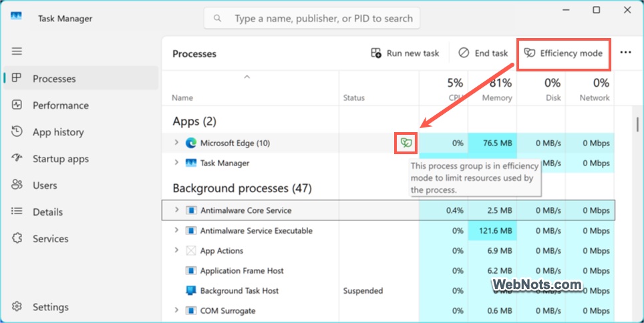The height and width of the screenshot is (323, 644).
Task: Click the Run new task button
Action: pos(405,53)
